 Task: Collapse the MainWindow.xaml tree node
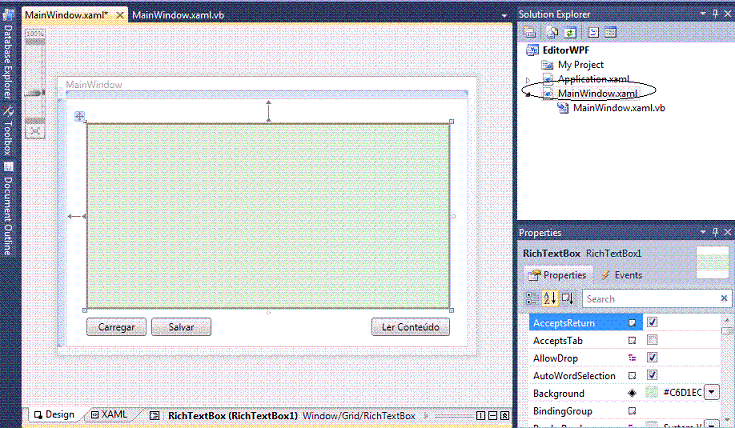pos(528,93)
